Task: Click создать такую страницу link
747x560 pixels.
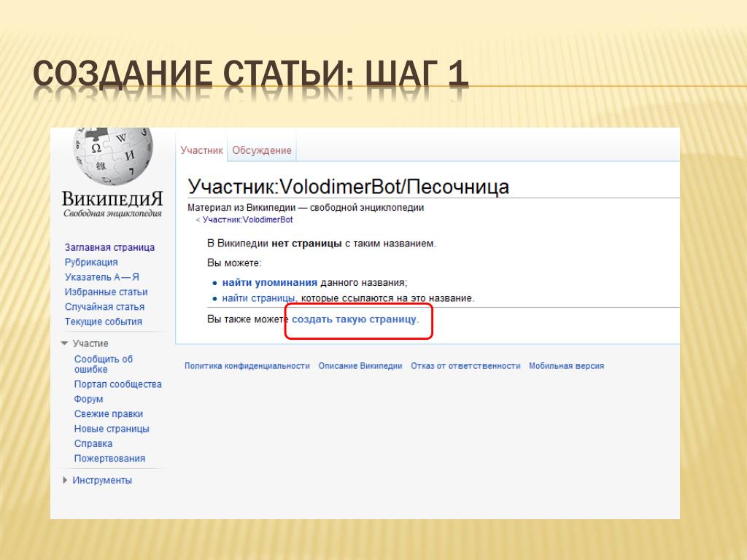Action: [x=354, y=319]
